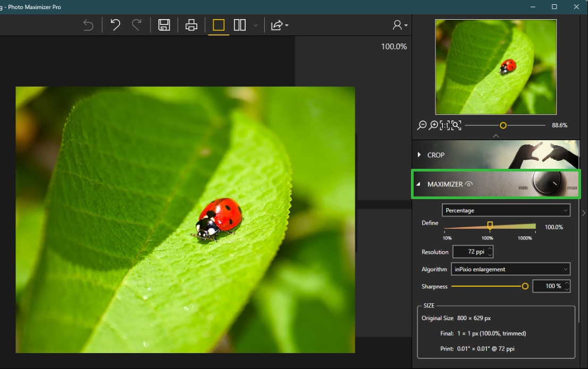Fit image to window with zoom-fit icon
Image resolution: width=588 pixels, height=369 pixels.
click(x=456, y=125)
